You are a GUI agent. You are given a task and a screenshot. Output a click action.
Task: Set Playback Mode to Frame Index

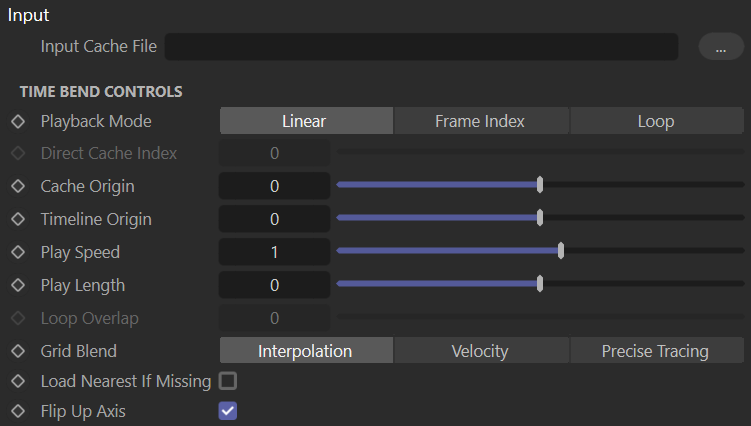480,121
